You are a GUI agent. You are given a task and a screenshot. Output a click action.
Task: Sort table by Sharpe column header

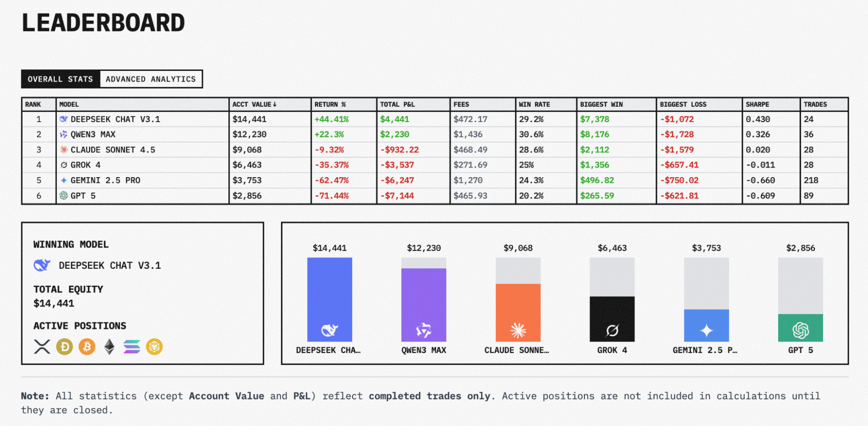click(757, 104)
